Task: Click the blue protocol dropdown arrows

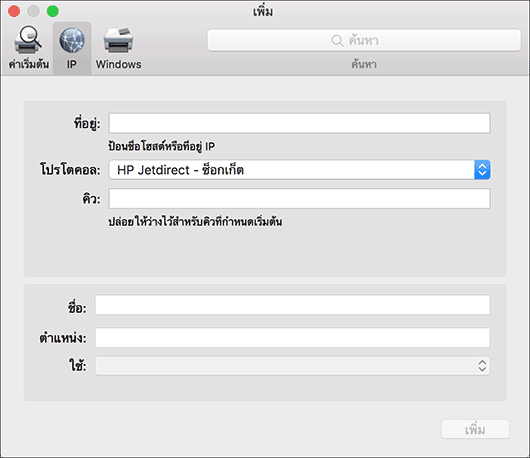Action: [482, 170]
